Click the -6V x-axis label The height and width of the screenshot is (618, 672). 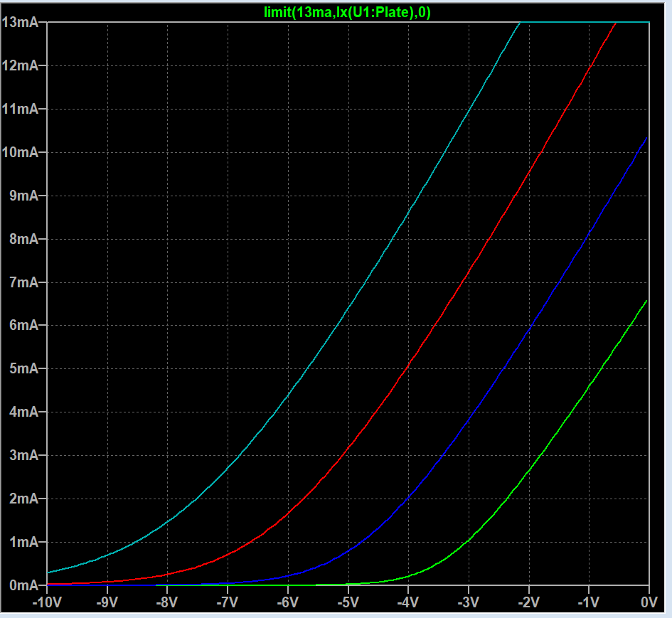coord(288,602)
